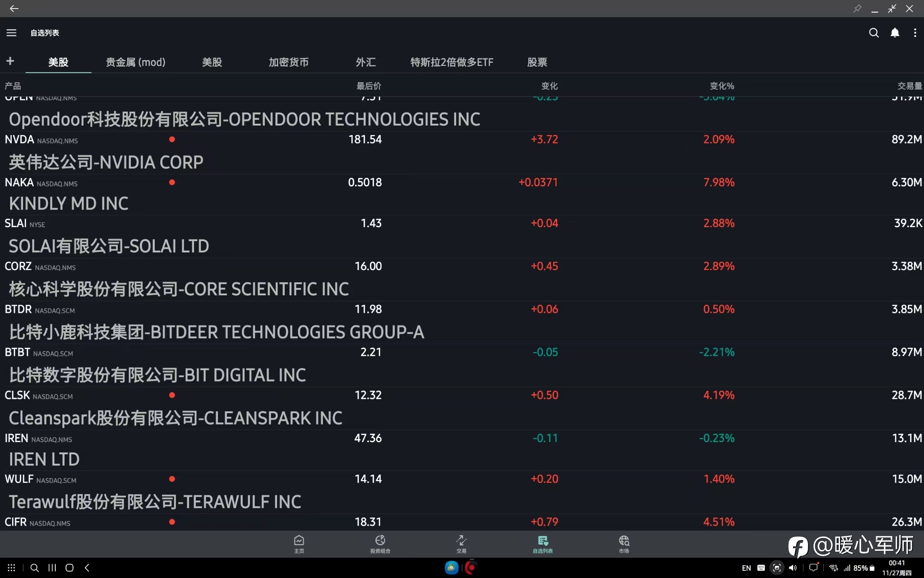Viewport: 924px width, 578px height.
Task: Open 市场 markets in bottom navigation
Action: pos(624,544)
